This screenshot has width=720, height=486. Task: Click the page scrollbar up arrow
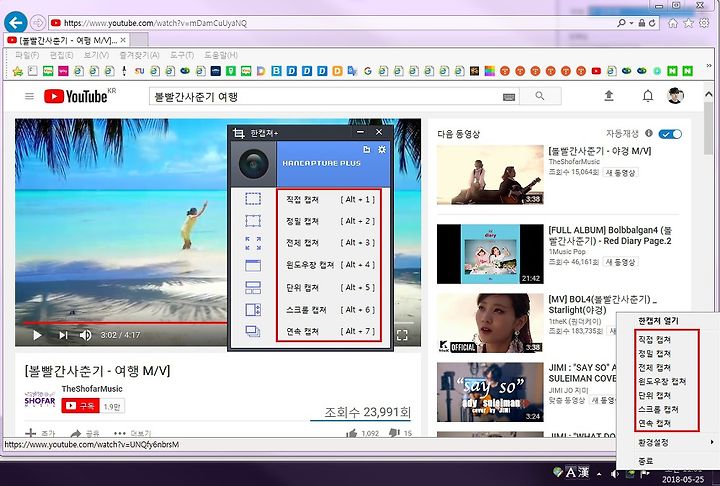click(x=709, y=94)
